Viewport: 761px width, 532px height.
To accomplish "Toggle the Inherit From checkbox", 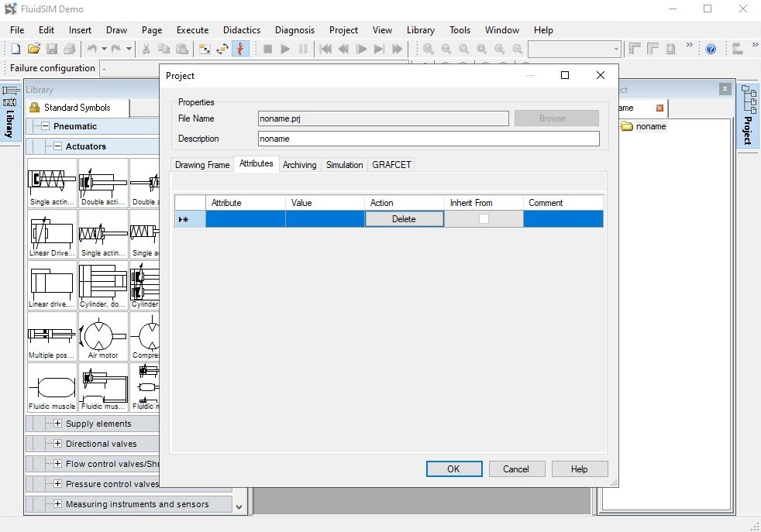I will tap(484, 218).
